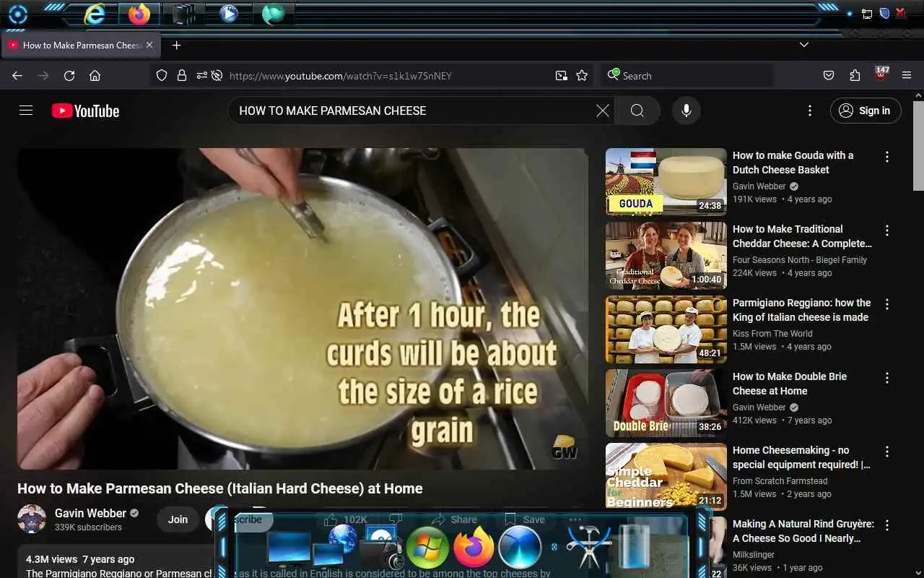Click the autoplay-blocked icon in address bar
This screenshot has height=578, width=924.
tap(217, 76)
